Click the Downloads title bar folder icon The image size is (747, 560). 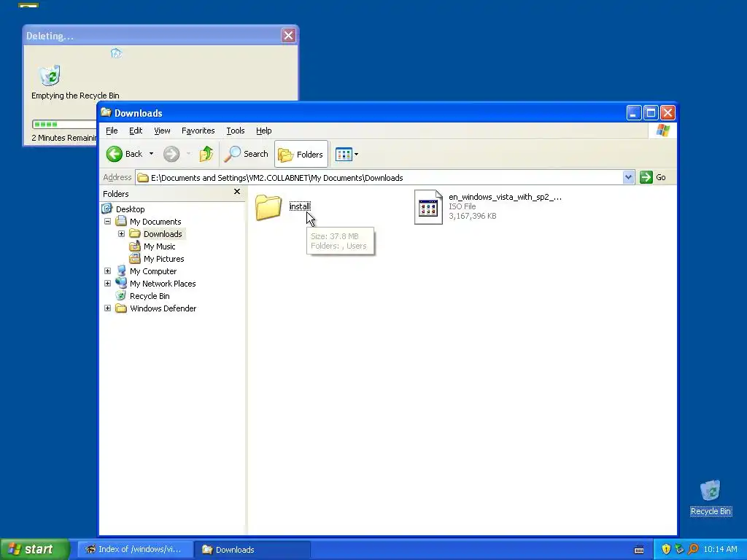click(107, 112)
